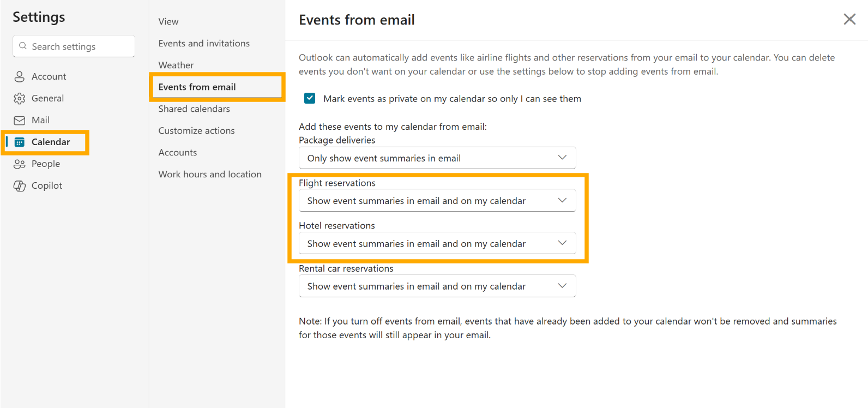Open Shared calendars settings

pos(194,109)
